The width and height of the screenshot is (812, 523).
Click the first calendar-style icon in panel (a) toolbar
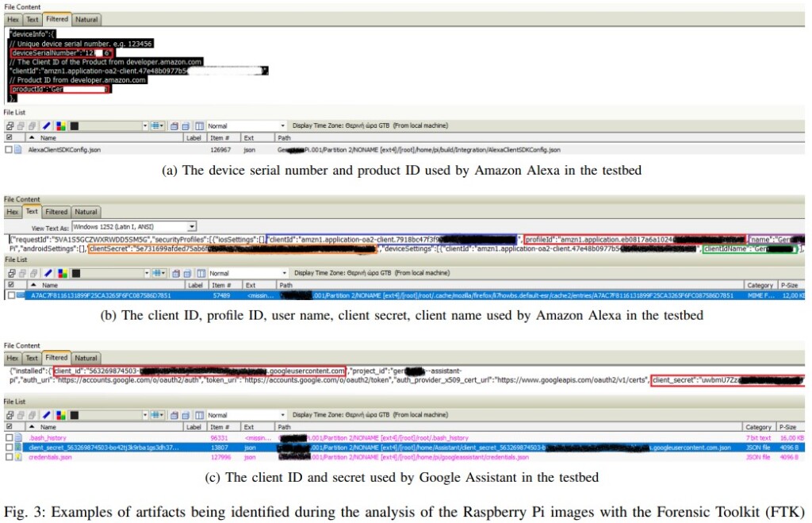(x=174, y=126)
